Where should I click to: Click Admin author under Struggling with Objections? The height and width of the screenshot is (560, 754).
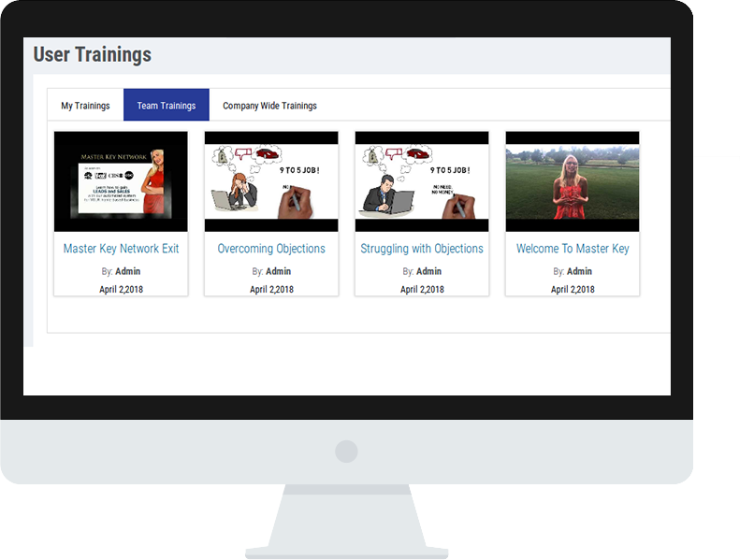click(x=429, y=271)
